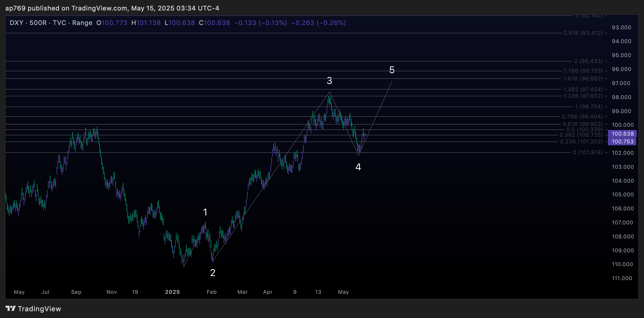Select the Fibonacci level 0.786 (99.404)
Image resolution: width=644 pixels, height=318 pixels.
point(582,116)
